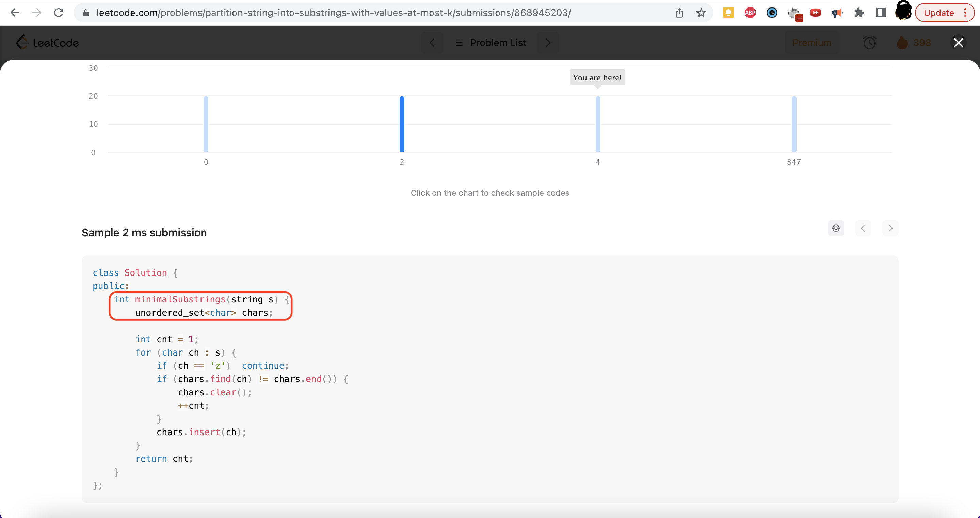Open the Google Keep extension
980x518 pixels.
(x=728, y=13)
